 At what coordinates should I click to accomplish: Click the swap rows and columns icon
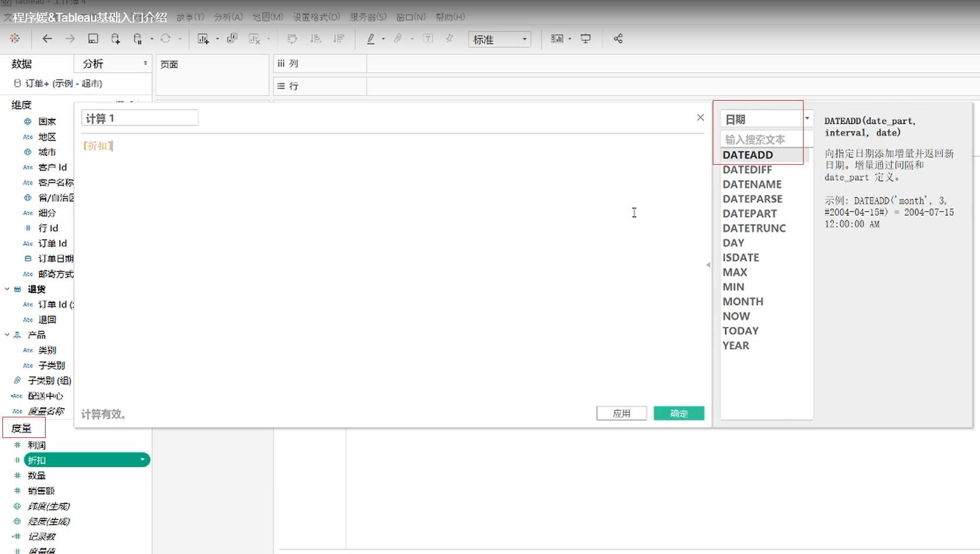[292, 39]
